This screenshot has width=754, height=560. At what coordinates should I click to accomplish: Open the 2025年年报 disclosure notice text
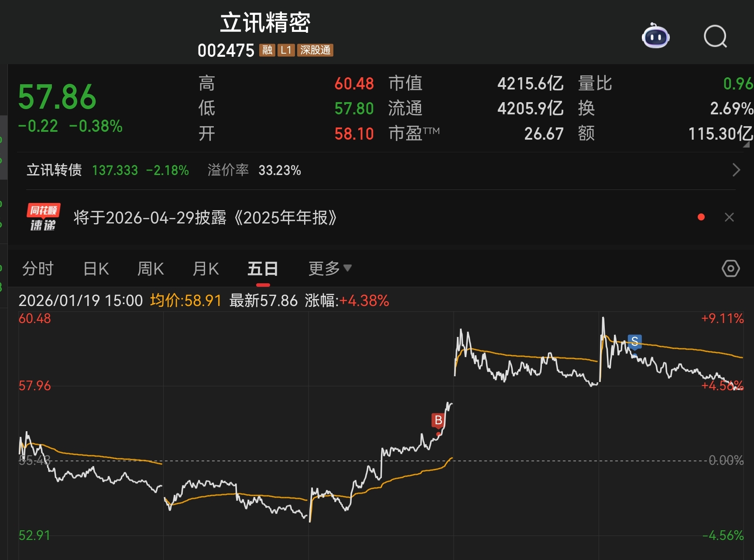[205, 217]
